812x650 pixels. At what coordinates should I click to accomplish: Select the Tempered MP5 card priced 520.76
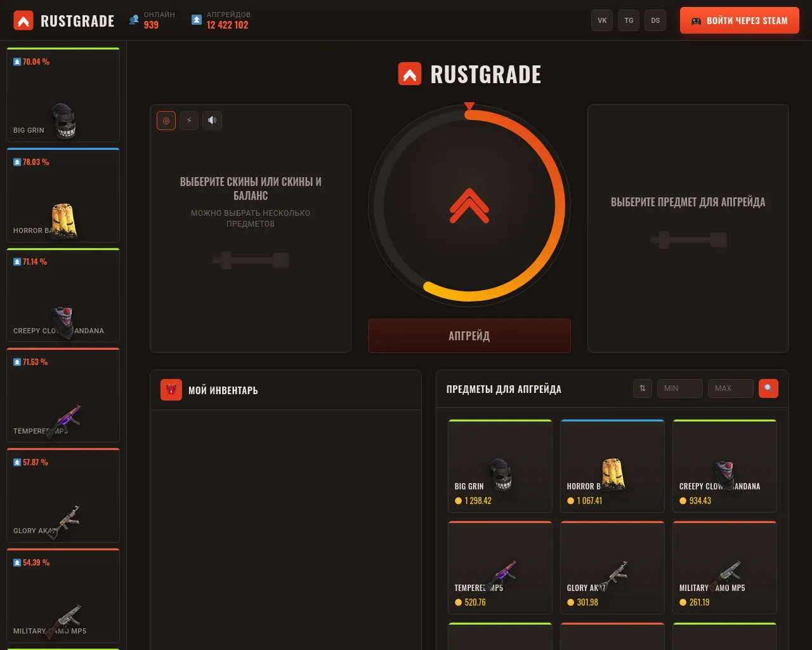[x=500, y=567]
